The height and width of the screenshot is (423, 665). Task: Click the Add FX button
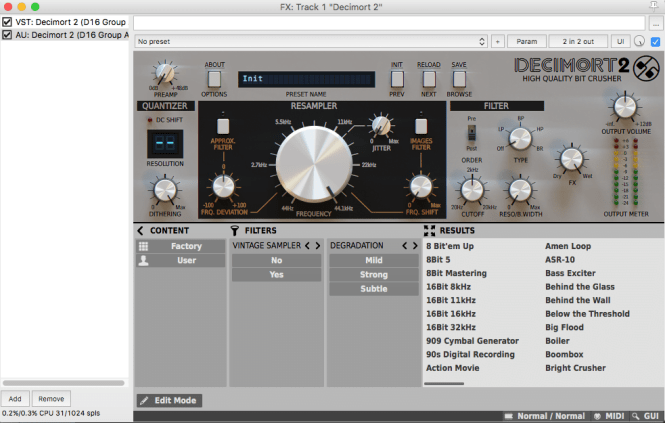click(x=15, y=399)
